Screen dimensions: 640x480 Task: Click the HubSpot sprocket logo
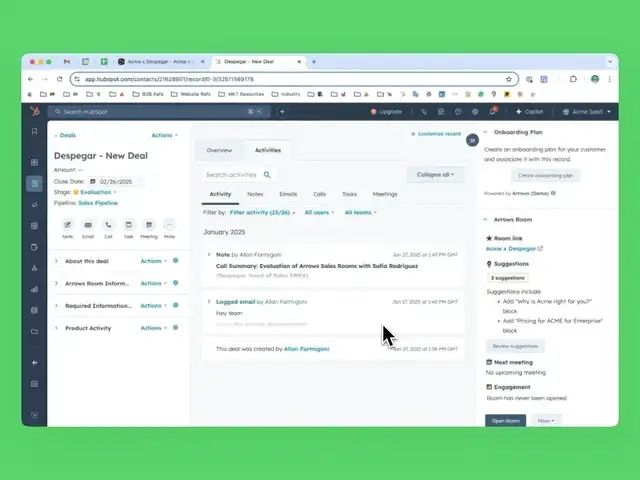[35, 111]
